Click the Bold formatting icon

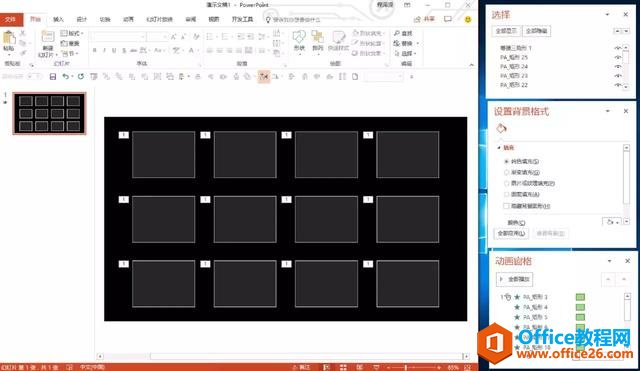click(95, 50)
